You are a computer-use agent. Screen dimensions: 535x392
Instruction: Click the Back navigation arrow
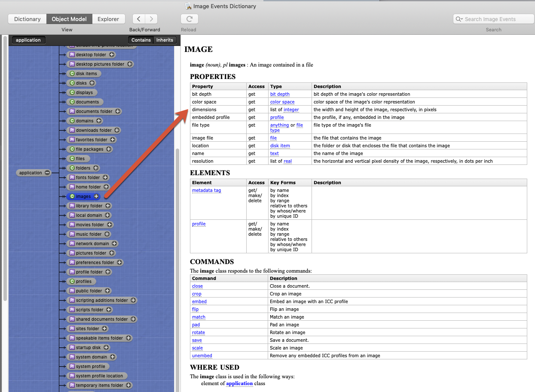point(139,19)
